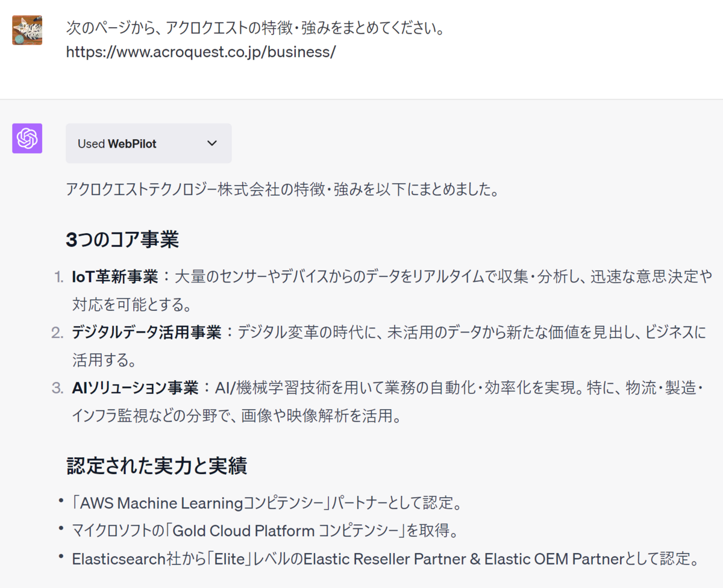The width and height of the screenshot is (723, 588).
Task: Click the IoT革新事業 bold label
Action: click(x=115, y=277)
